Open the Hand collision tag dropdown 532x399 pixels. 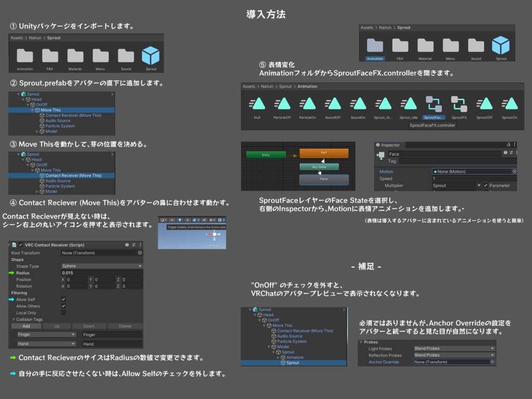(46, 344)
